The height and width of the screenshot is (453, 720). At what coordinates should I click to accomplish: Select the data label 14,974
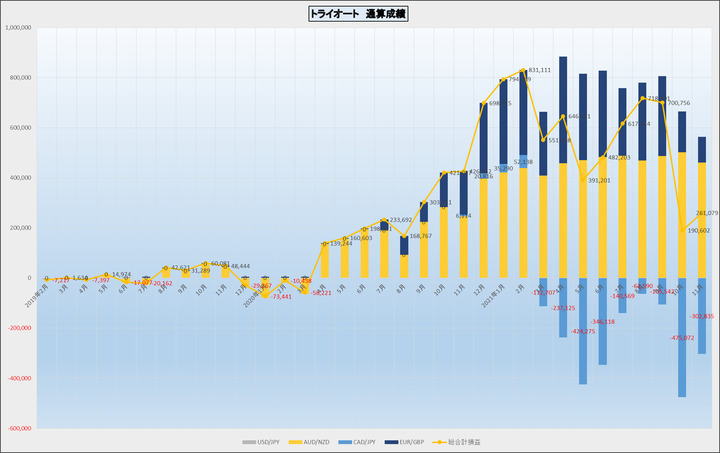[x=121, y=274]
